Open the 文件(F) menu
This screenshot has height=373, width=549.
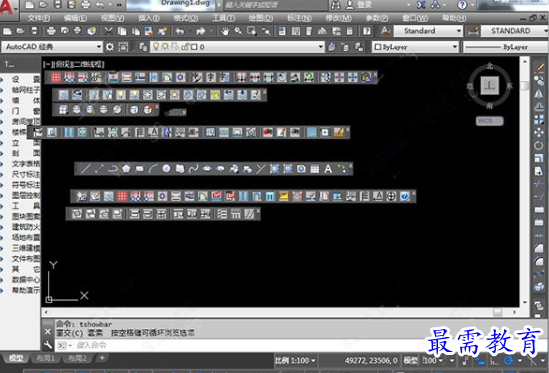coord(39,18)
